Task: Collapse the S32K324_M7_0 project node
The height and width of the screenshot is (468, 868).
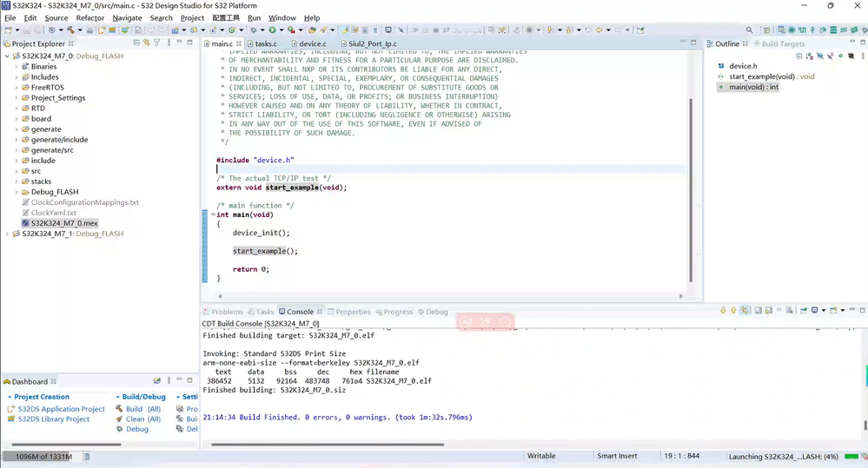Action: point(7,56)
